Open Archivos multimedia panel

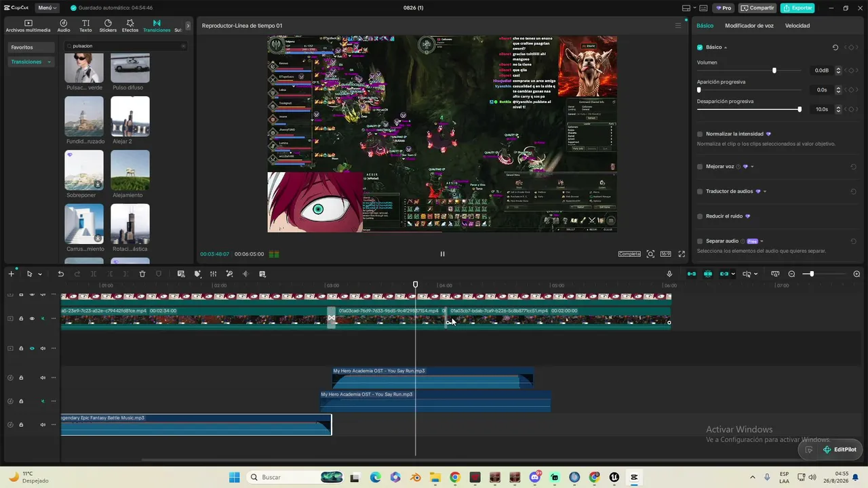click(28, 26)
